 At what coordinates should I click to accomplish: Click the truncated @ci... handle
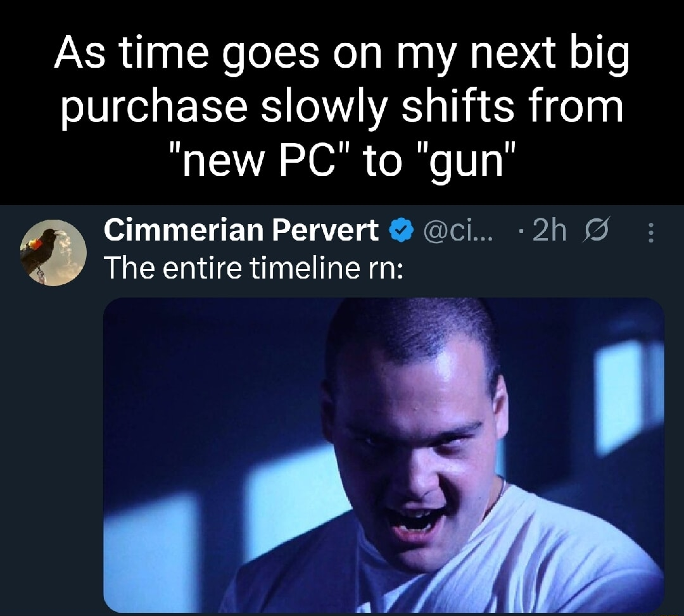coord(456,231)
